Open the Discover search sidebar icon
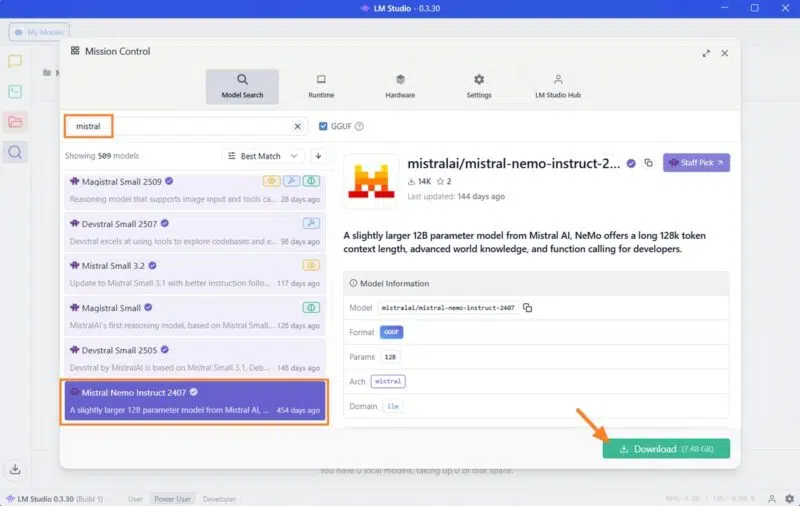800x506 pixels. (15, 152)
